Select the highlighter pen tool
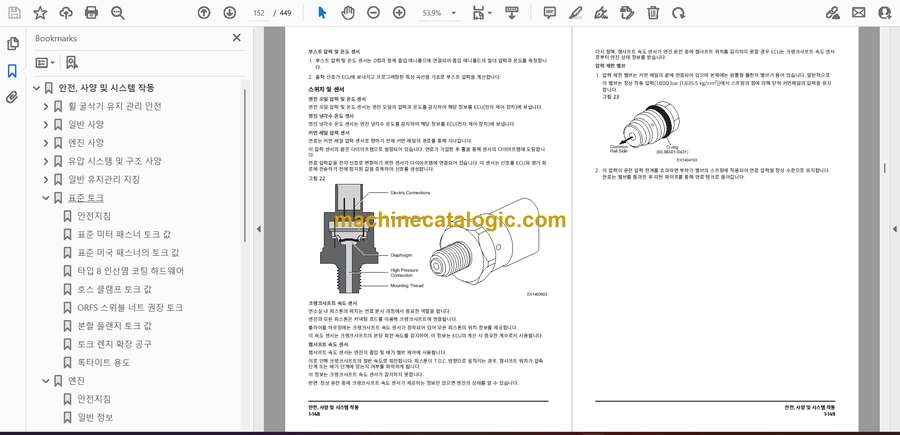The height and width of the screenshot is (435, 900). 576,13
